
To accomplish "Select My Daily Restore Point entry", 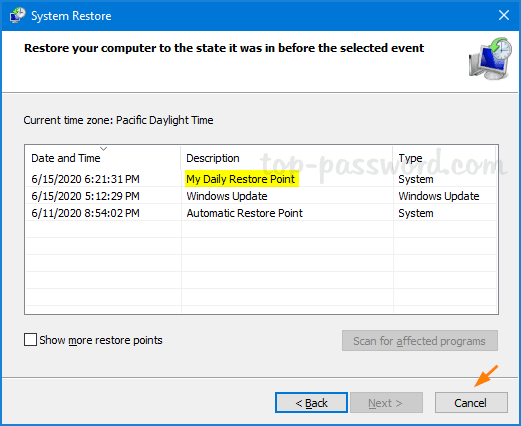I will (241, 179).
